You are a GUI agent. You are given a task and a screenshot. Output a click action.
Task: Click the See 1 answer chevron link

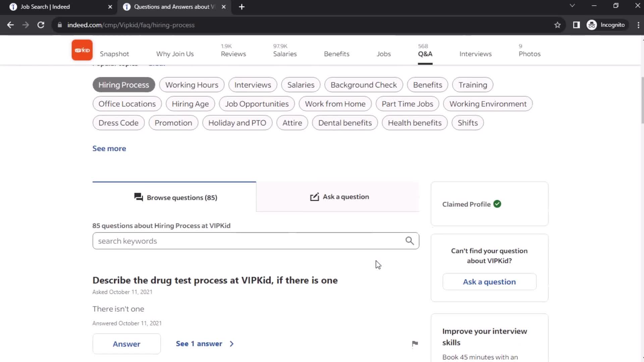point(205,344)
